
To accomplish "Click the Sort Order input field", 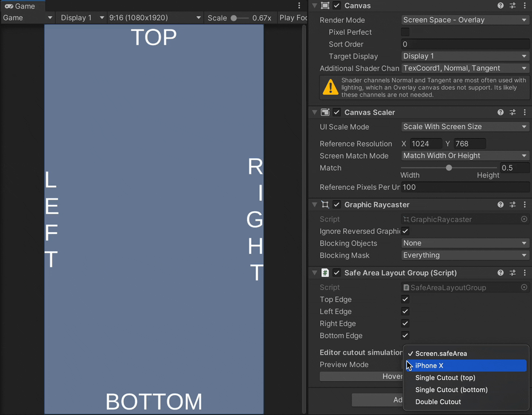I will (465, 44).
